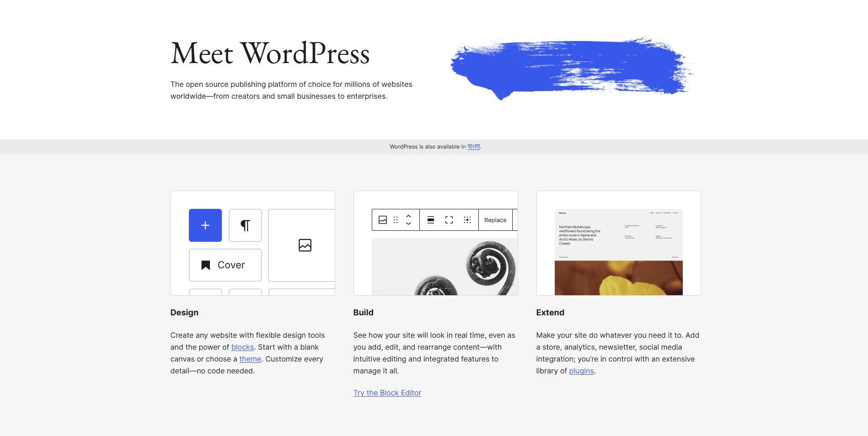The image size is (868, 436).
Task: Click the image placeholder icon in the Design card
Action: 305,245
